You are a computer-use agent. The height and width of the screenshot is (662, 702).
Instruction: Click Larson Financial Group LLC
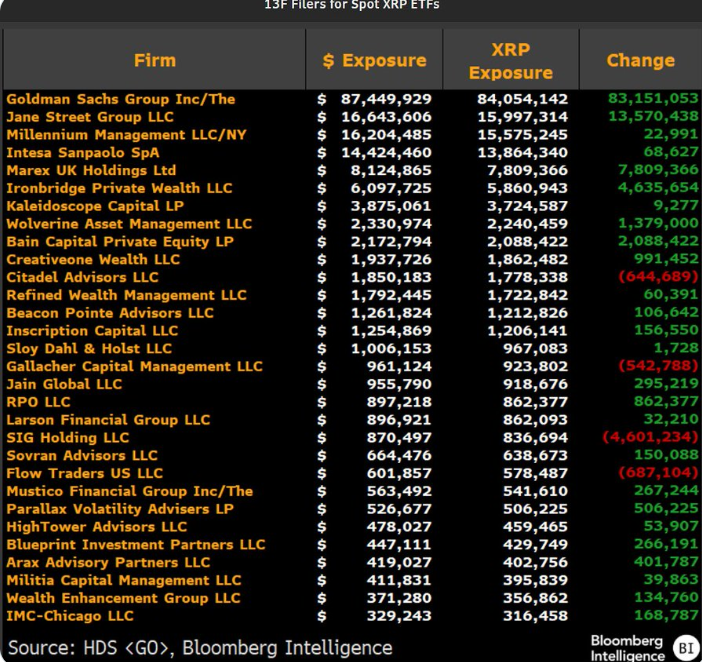coord(108,420)
